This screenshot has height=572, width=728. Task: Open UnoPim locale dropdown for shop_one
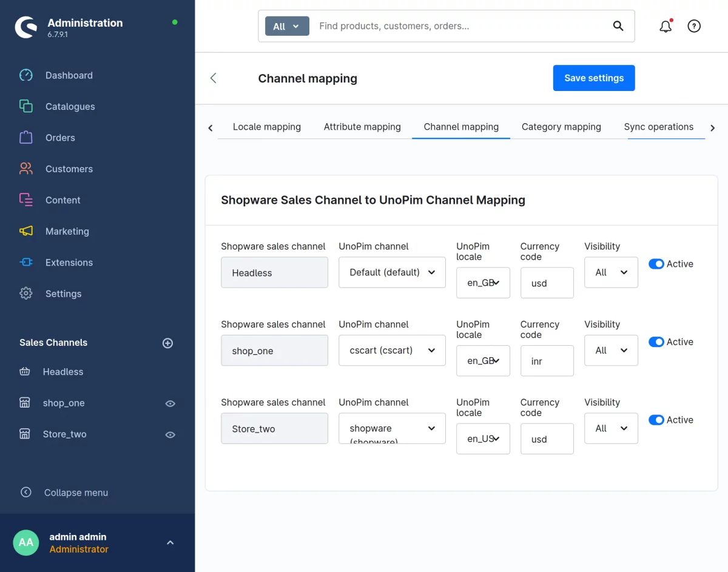coord(483,361)
